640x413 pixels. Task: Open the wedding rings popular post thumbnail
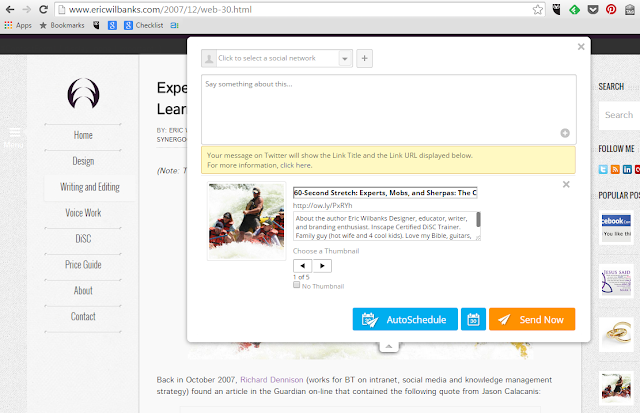pyautogui.click(x=616, y=335)
